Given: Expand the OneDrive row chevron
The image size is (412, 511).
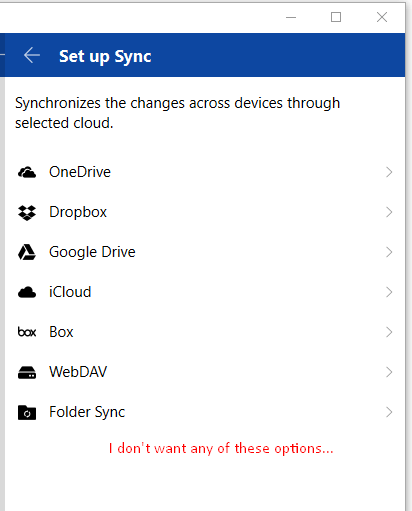Looking at the screenshot, I should [x=389, y=172].
